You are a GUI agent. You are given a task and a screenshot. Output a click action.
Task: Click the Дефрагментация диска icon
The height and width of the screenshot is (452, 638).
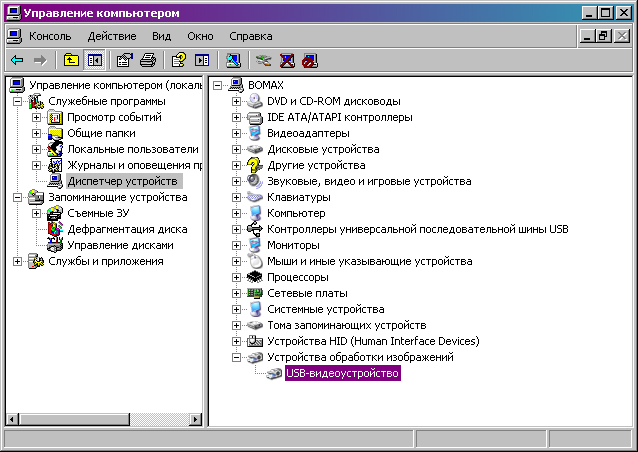click(55, 229)
